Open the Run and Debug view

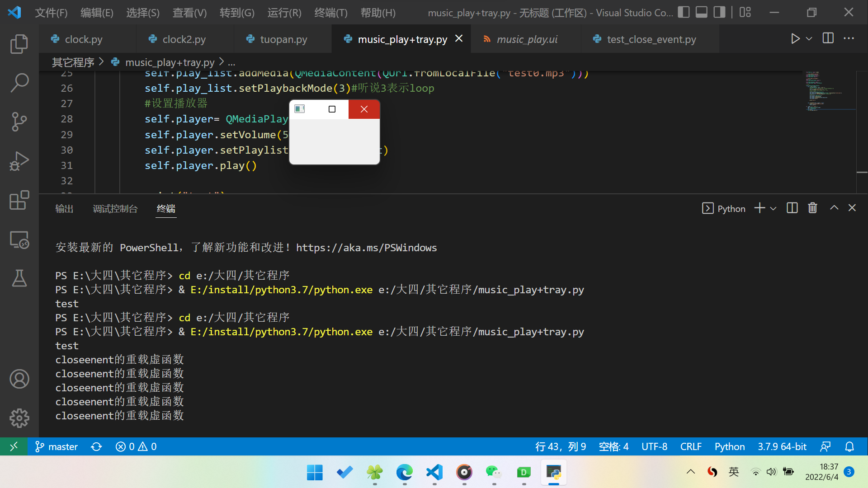pos(19,161)
